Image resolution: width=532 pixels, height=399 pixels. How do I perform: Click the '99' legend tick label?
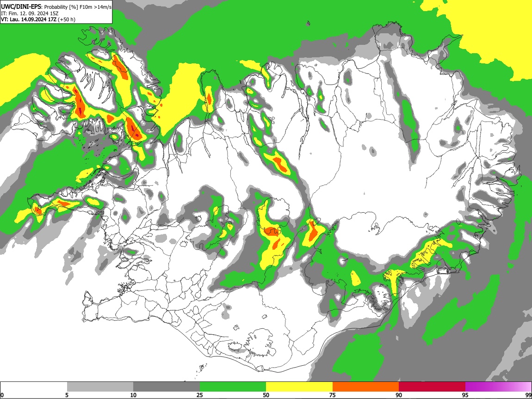click(x=528, y=395)
